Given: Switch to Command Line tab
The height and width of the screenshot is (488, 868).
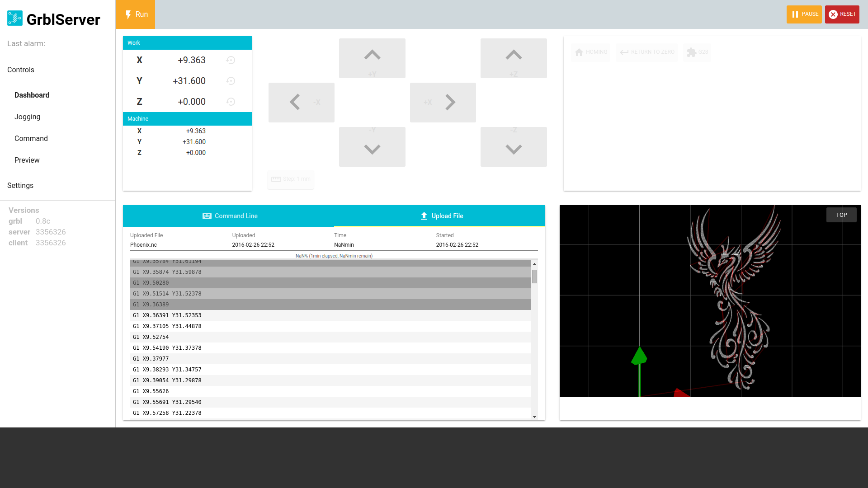Looking at the screenshot, I should click(x=229, y=216).
